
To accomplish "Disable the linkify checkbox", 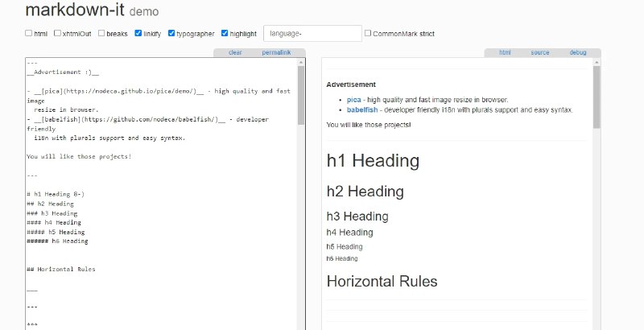I will click(x=138, y=34).
